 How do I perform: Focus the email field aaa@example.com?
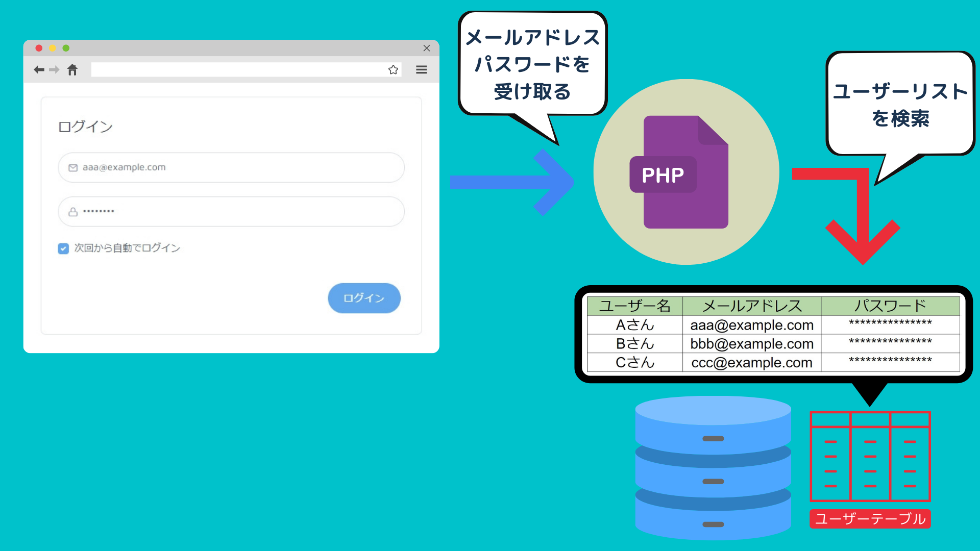231,167
